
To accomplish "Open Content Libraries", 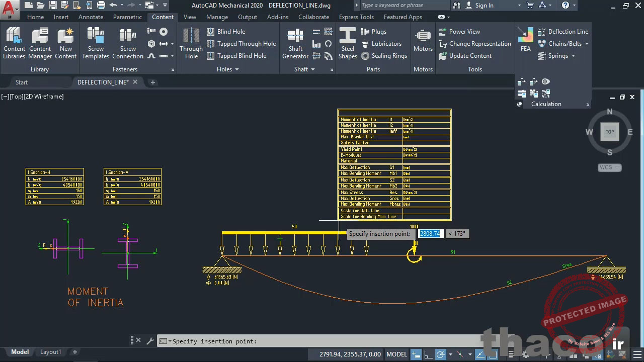I will click(14, 43).
